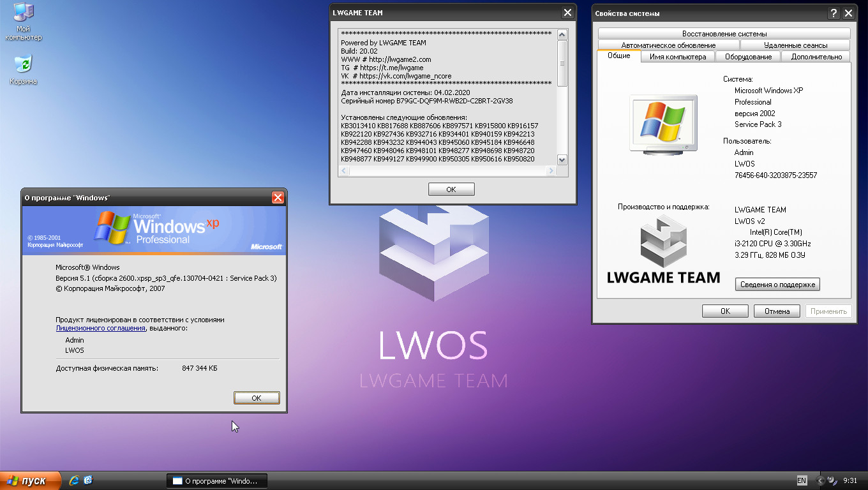
Task: Click the "WWW # http://lwgame2.com" line
Action: [386, 59]
